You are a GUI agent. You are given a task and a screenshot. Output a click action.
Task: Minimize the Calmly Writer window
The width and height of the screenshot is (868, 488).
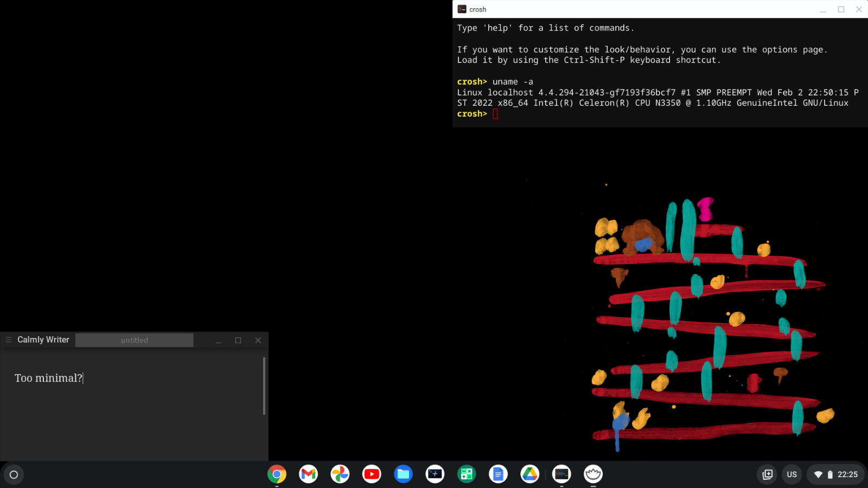click(x=218, y=340)
